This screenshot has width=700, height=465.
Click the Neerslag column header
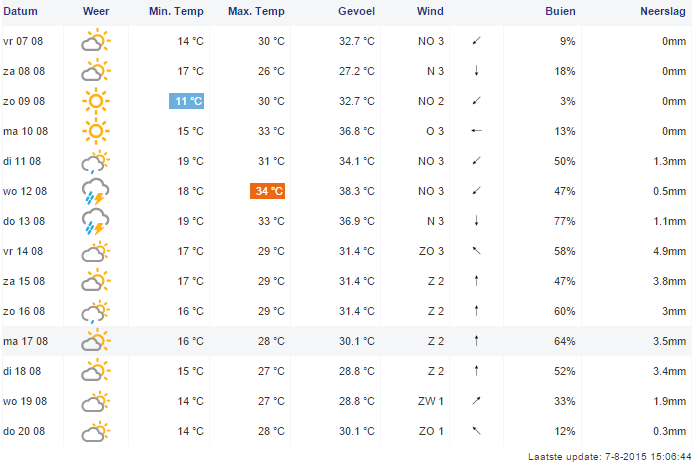click(663, 11)
